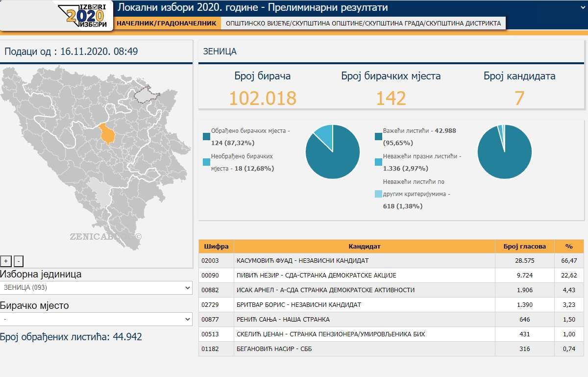Click the valid ballots pie chart

[x=504, y=151]
